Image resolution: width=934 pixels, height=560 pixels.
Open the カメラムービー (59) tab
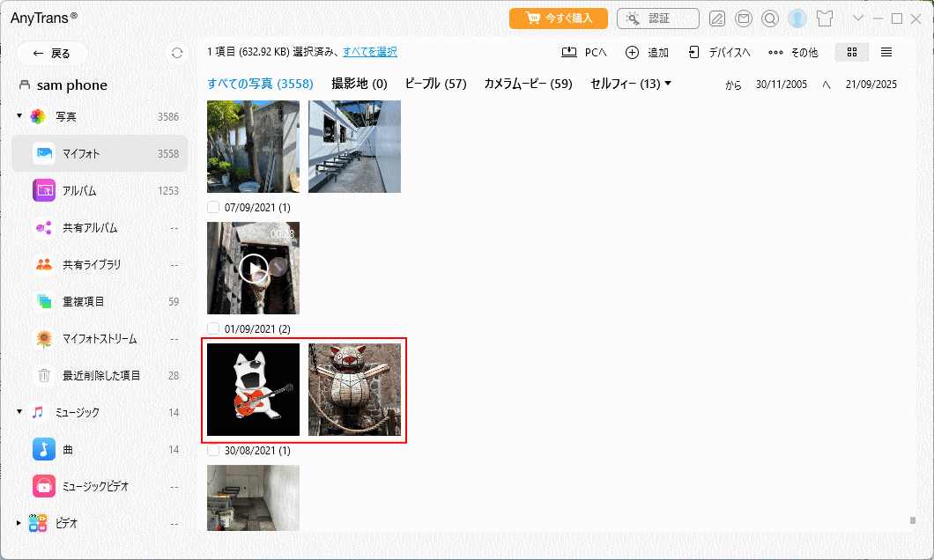point(529,84)
